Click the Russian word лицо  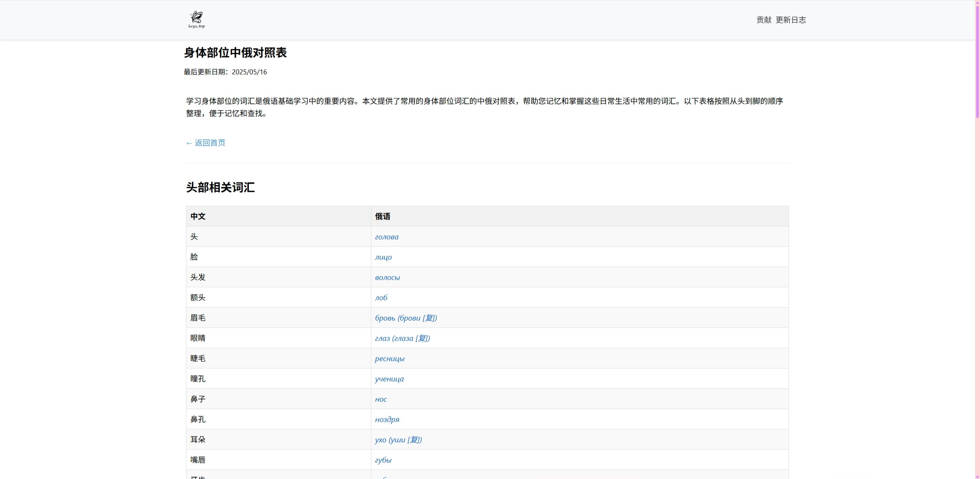coord(383,257)
